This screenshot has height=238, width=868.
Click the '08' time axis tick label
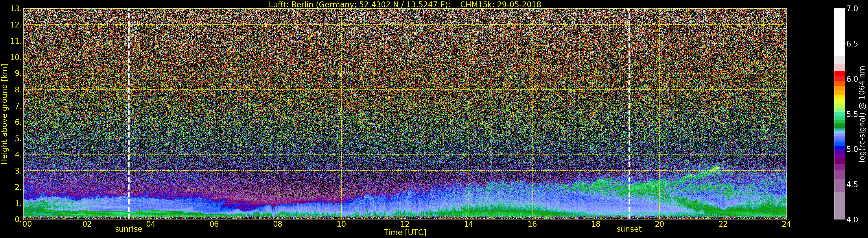[278, 224]
